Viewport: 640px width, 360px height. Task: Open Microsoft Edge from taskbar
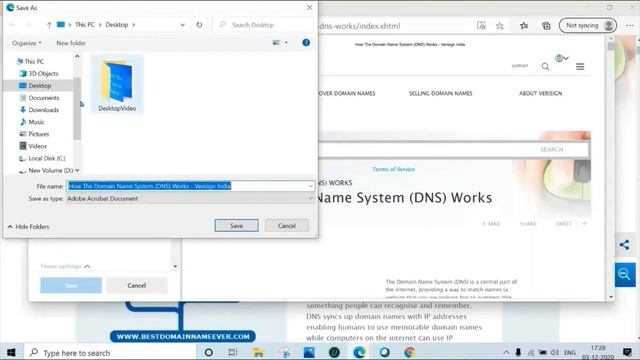pyautogui.click(x=359, y=352)
